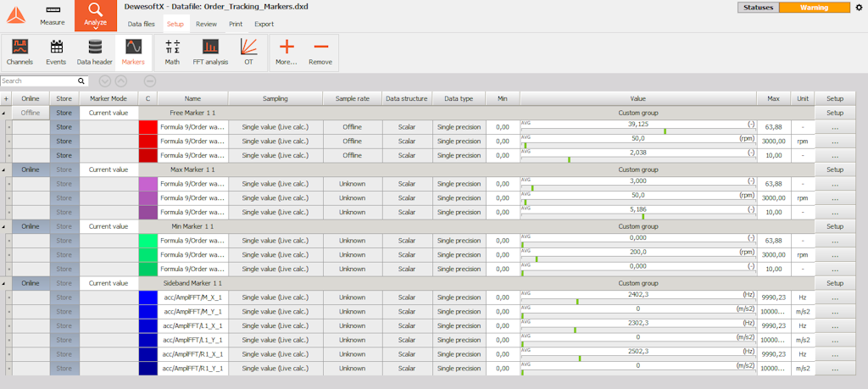868x389 pixels.
Task: Collapse the Max Marker 1 1 group
Action: [x=4, y=169]
